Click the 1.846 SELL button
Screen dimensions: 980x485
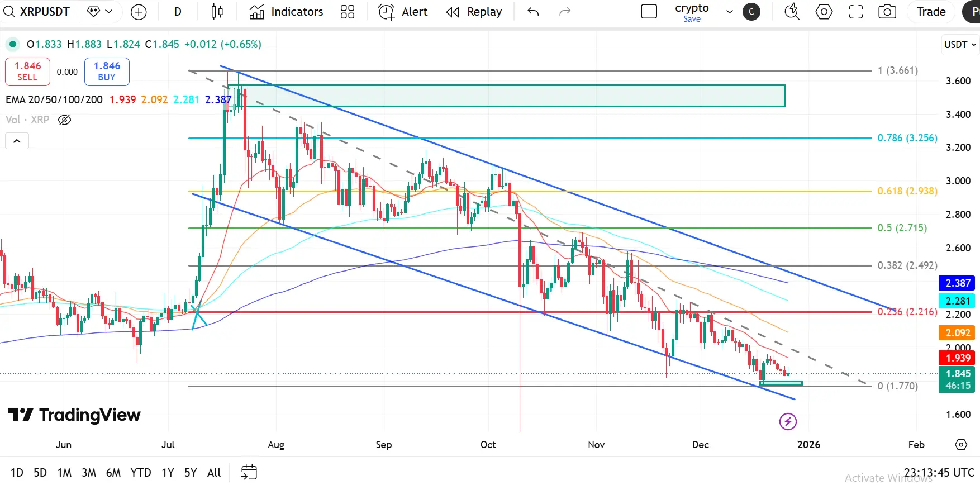click(27, 72)
